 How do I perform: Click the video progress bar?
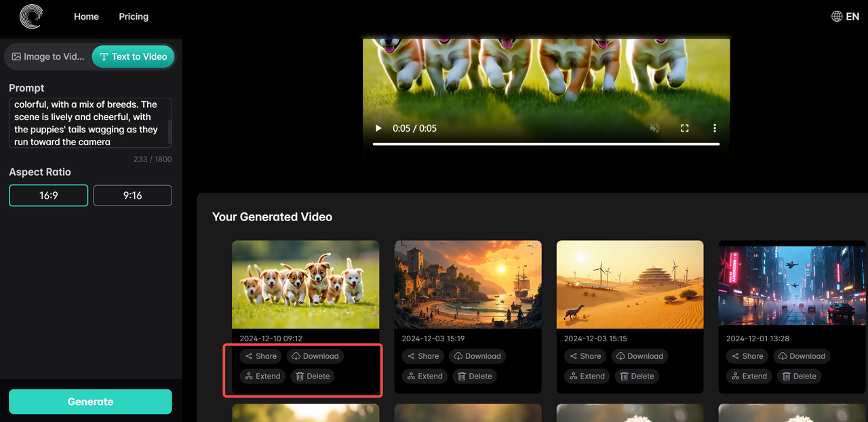[x=546, y=144]
